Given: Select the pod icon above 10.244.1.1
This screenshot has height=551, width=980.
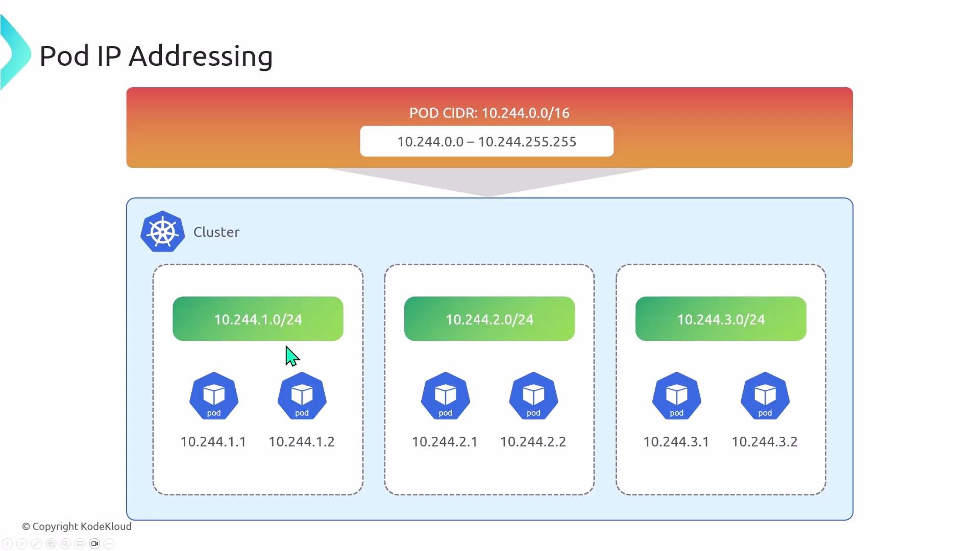Looking at the screenshot, I should [214, 396].
